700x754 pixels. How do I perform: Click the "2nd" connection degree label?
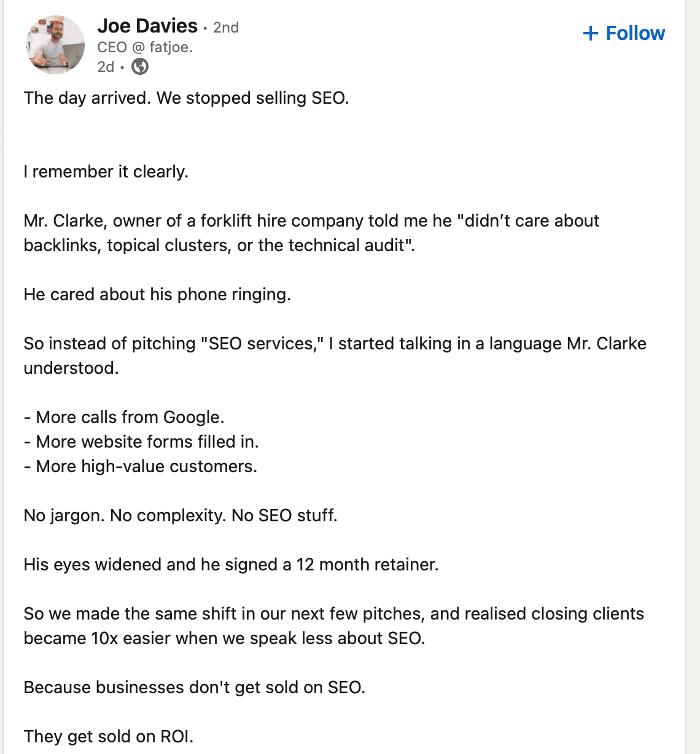point(226,27)
